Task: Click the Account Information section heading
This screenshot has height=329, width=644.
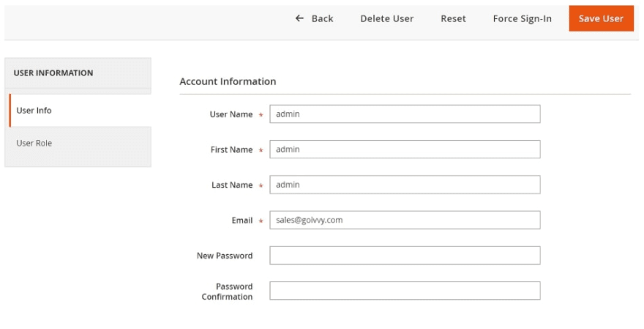Action: click(x=228, y=81)
